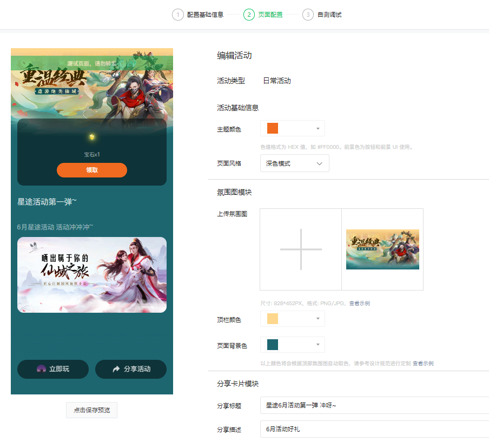Screen dimensions: 489x448
Task: Go to 配置基础信息 step
Action: pyautogui.click(x=205, y=15)
